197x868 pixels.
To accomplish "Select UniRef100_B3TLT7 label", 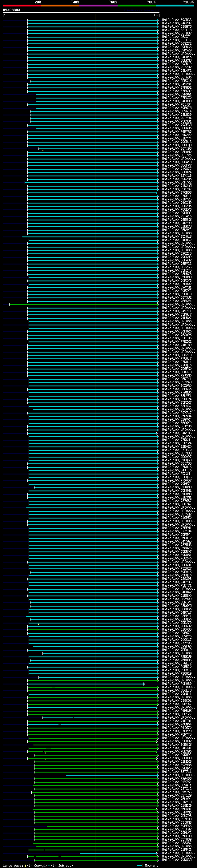I will pyautogui.click(x=176, y=40).
